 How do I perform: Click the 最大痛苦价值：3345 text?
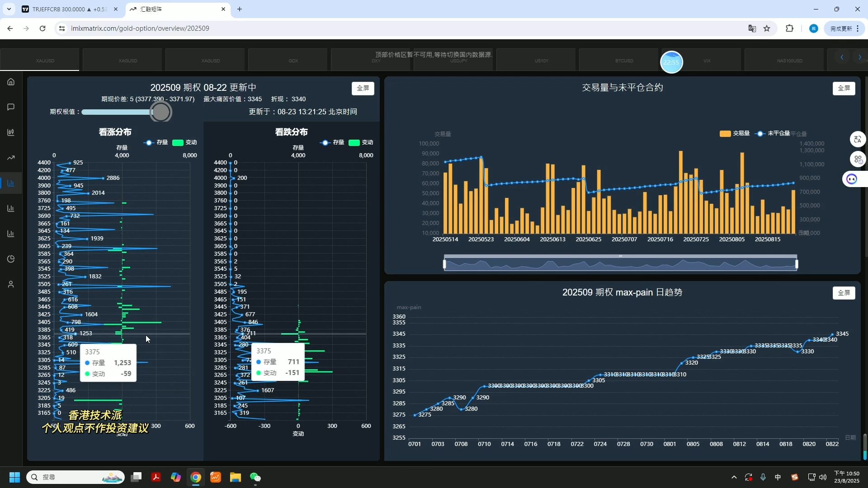coord(232,99)
